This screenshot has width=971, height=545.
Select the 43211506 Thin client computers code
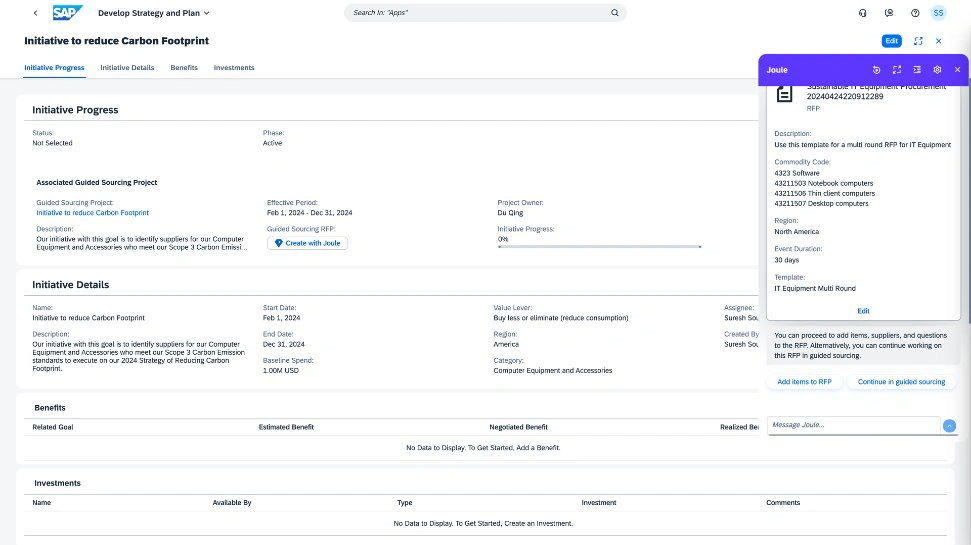pyautogui.click(x=824, y=193)
